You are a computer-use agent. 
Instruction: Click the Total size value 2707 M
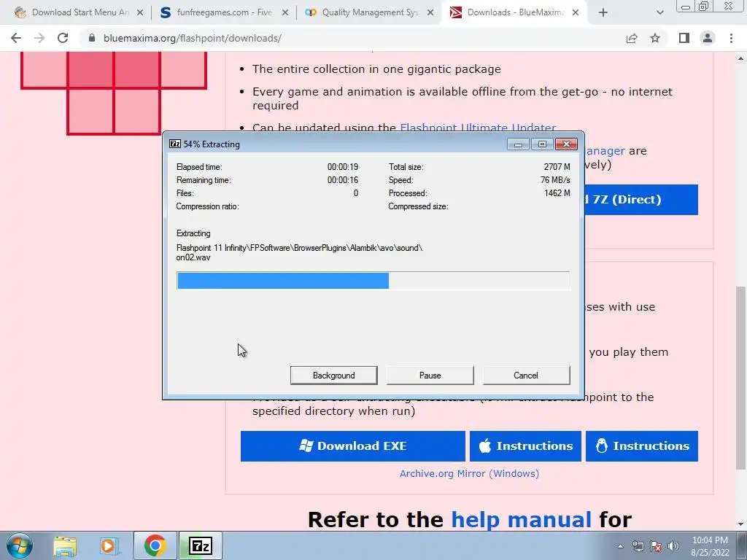click(557, 167)
